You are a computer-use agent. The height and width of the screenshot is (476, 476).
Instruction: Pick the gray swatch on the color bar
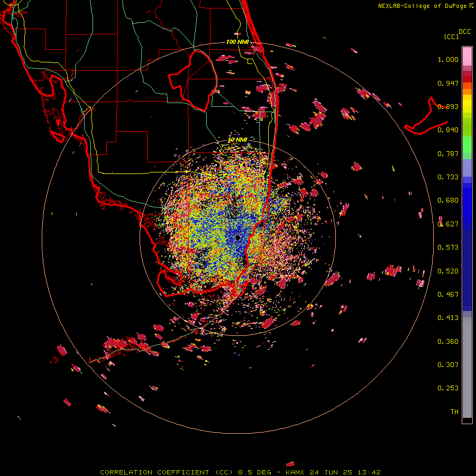click(467, 368)
